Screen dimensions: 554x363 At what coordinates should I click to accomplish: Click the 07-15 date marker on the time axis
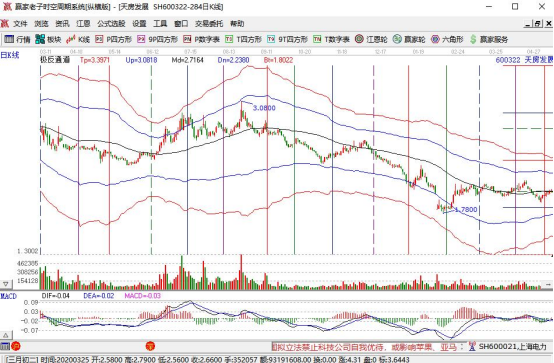[190, 52]
